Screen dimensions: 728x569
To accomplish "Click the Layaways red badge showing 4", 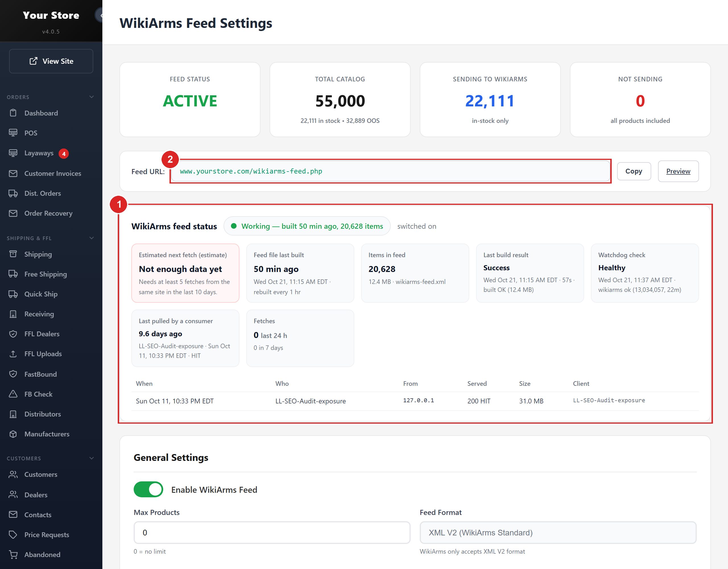I will point(64,154).
